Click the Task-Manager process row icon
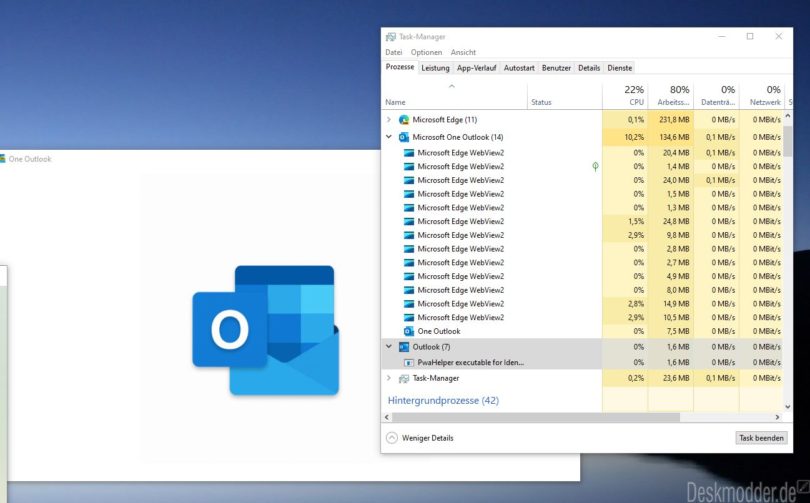 click(403, 379)
